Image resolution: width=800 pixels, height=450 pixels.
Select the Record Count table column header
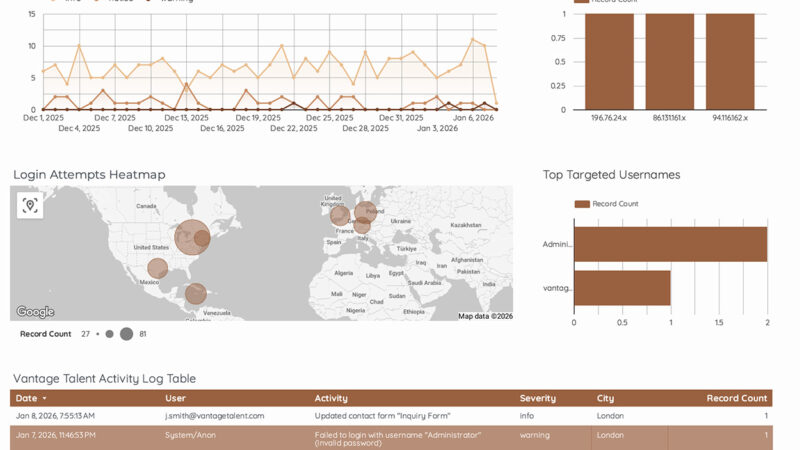click(736, 398)
